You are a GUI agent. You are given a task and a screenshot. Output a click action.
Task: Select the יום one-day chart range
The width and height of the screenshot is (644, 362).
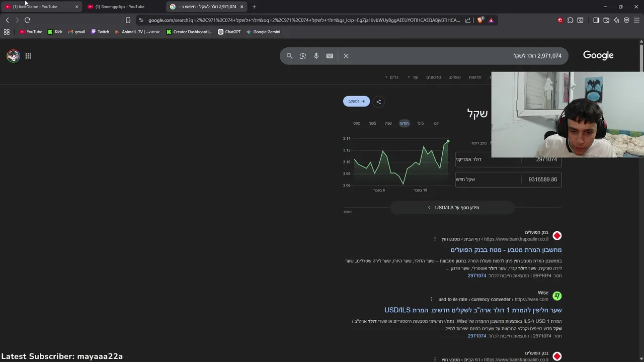coord(436,123)
